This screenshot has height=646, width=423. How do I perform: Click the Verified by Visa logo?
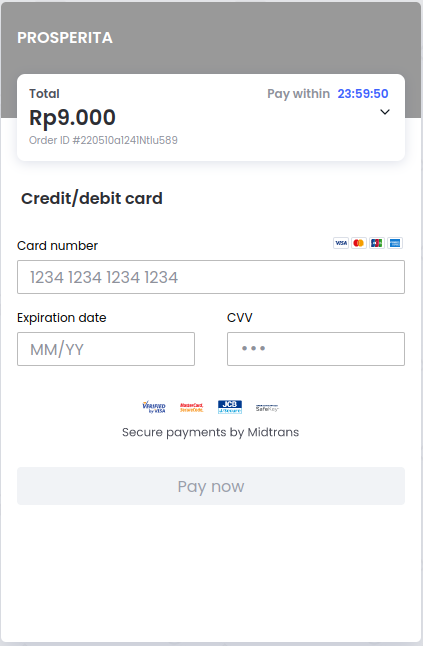click(x=154, y=407)
